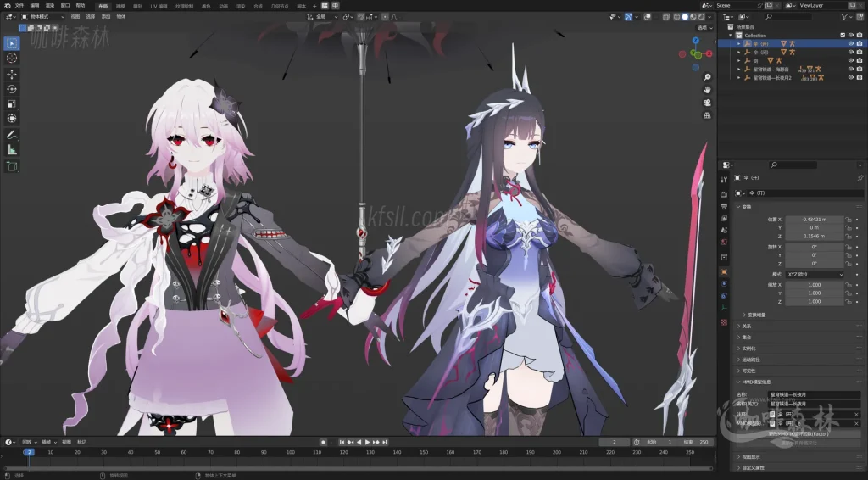Open the 文件 menu
The image size is (868, 480).
tap(20, 6)
